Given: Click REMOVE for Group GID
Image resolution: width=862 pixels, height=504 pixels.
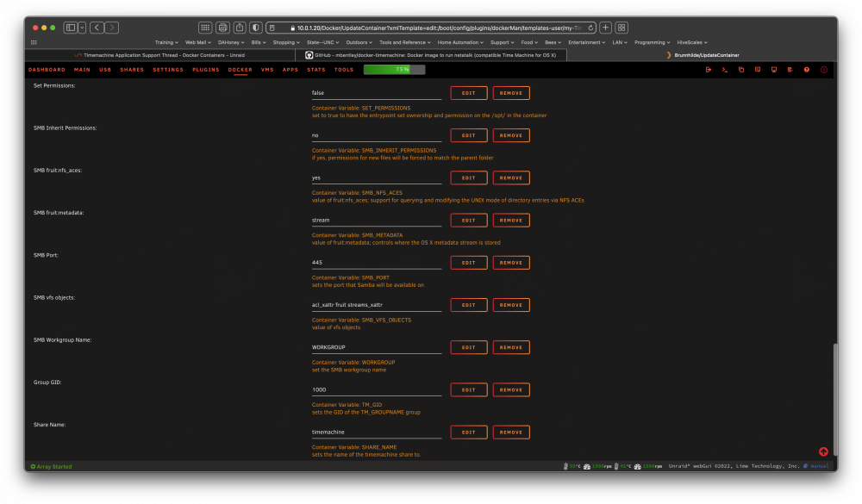Looking at the screenshot, I should coord(510,389).
